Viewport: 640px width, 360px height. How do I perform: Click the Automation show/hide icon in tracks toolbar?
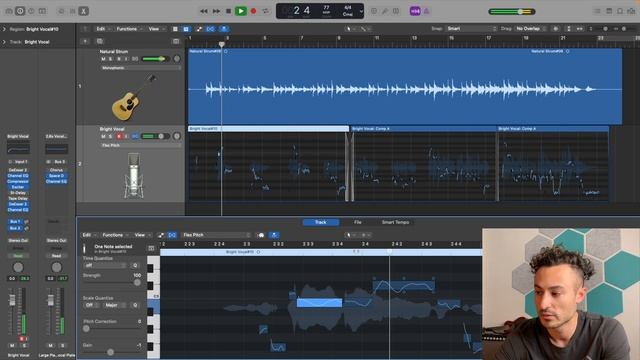point(199,29)
